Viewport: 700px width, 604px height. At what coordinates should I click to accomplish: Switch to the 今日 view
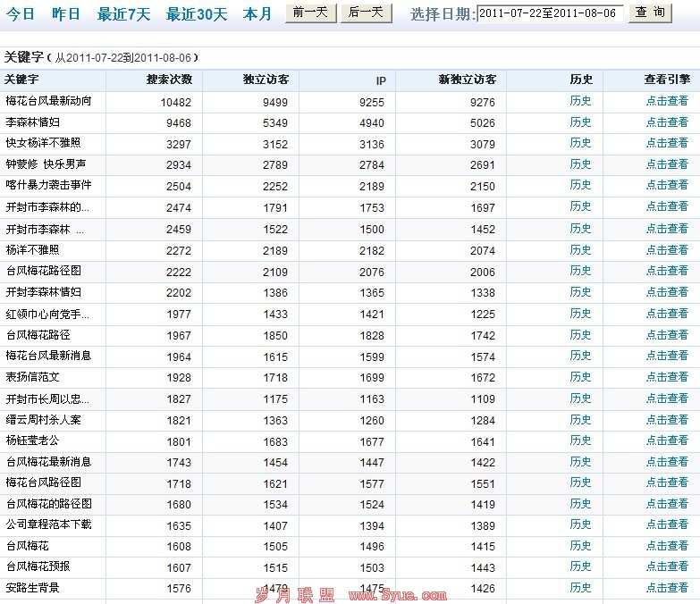click(x=21, y=14)
